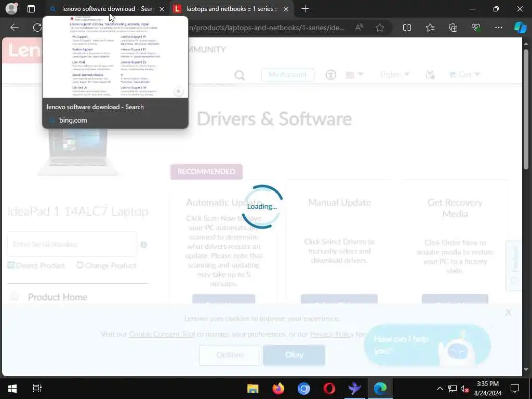This screenshot has width=532, height=399.
Task: Expand the country flag dropdown
Action: (x=354, y=75)
